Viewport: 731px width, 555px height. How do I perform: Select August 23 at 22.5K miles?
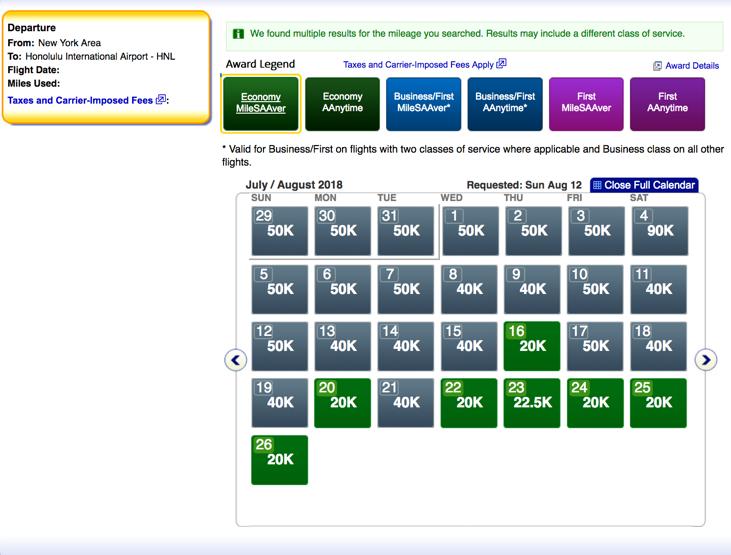coord(532,403)
